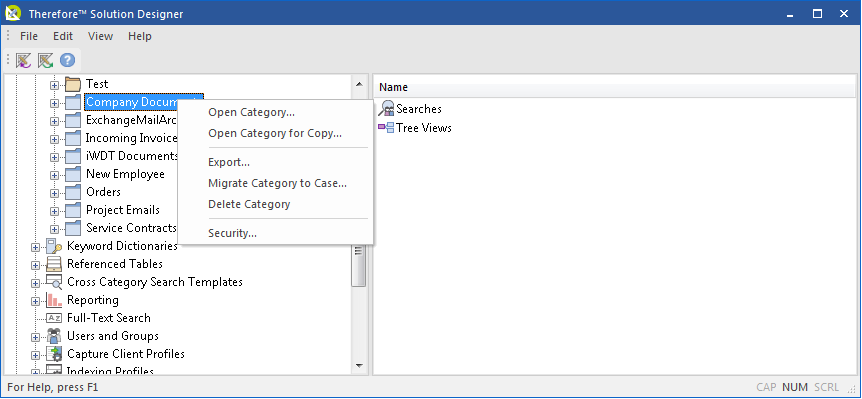Click the ExchangeMailArc folder icon
The width and height of the screenshot is (862, 399).
[x=73, y=120]
